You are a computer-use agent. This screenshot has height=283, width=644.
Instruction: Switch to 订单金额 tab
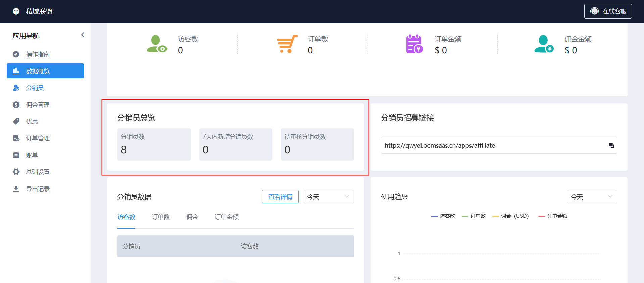(x=227, y=217)
